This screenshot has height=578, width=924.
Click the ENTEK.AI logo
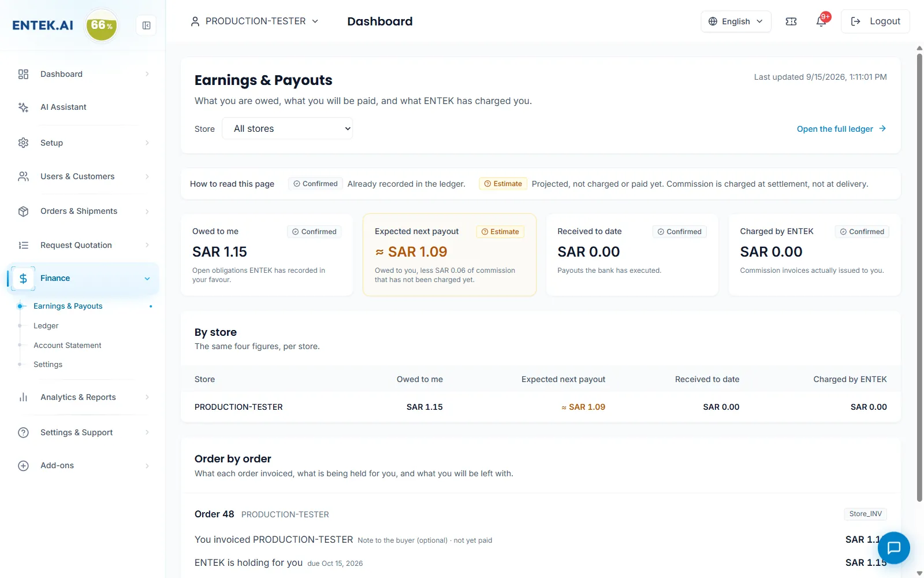click(x=43, y=25)
